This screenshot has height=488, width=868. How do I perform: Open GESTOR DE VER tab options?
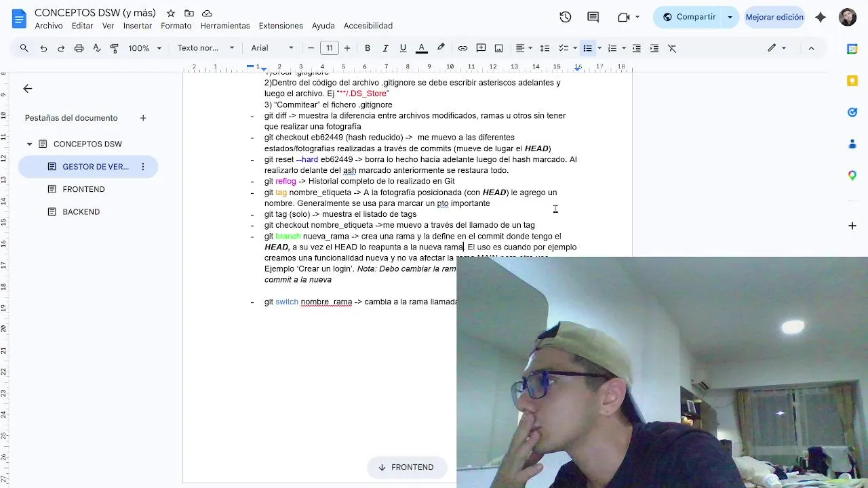click(x=142, y=167)
